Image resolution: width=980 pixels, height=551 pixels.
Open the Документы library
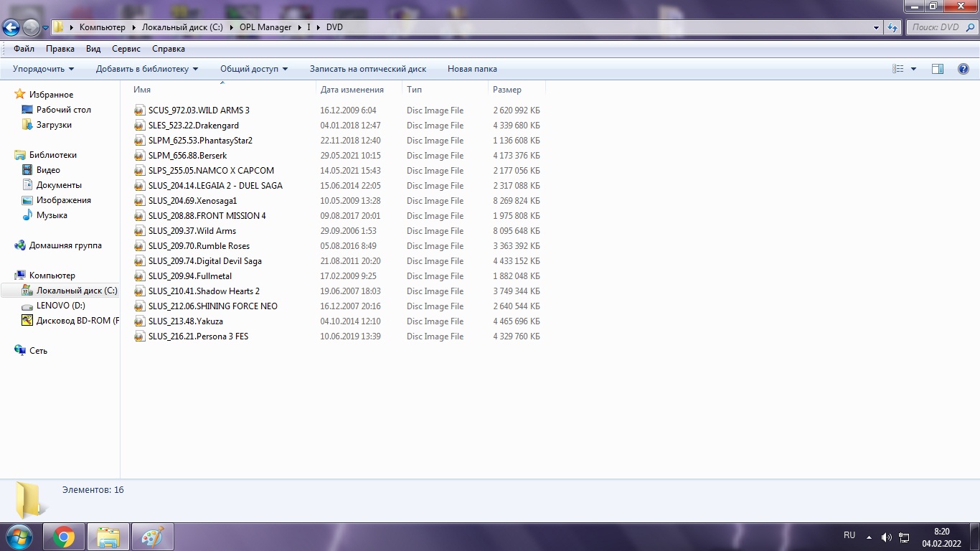59,185
